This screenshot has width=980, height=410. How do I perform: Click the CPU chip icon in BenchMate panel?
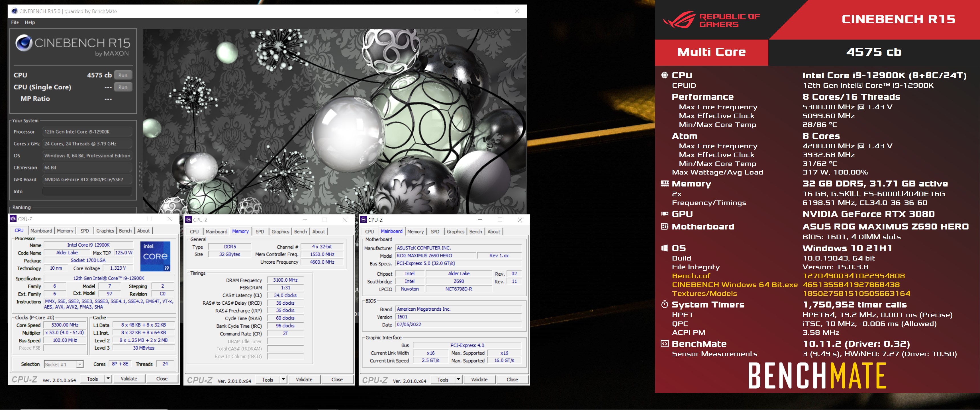click(x=664, y=75)
